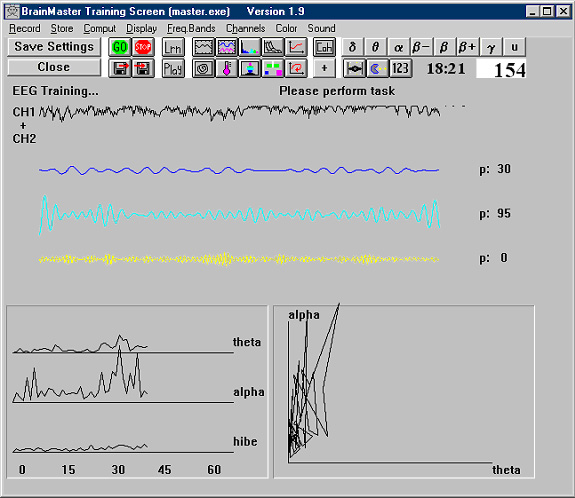This screenshot has width=575, height=498.
Task: Click the save-to-disk arrow icon
Action: (x=120, y=68)
